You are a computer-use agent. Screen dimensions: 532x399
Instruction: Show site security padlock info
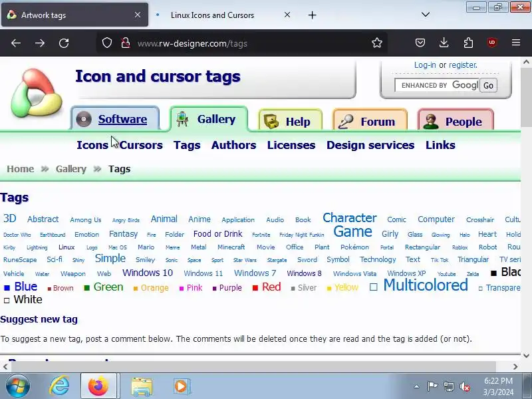click(126, 43)
